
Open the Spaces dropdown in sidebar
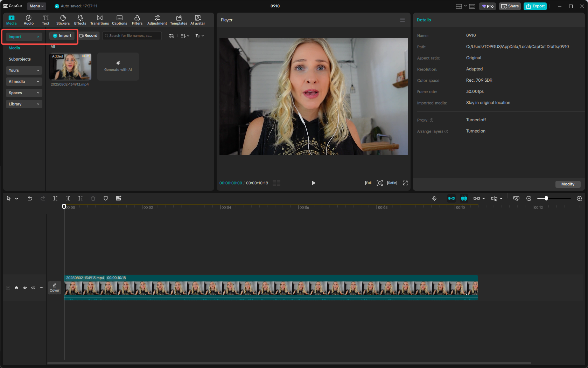click(x=24, y=93)
